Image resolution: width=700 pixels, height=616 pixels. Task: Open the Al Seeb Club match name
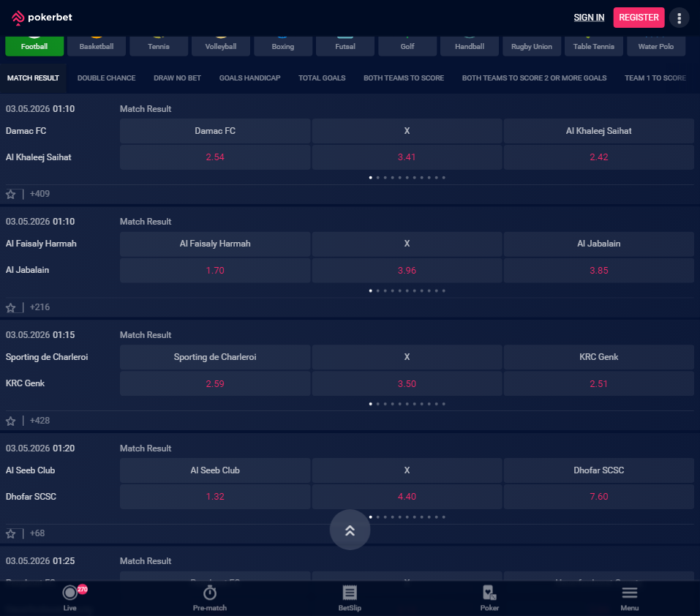coord(31,470)
